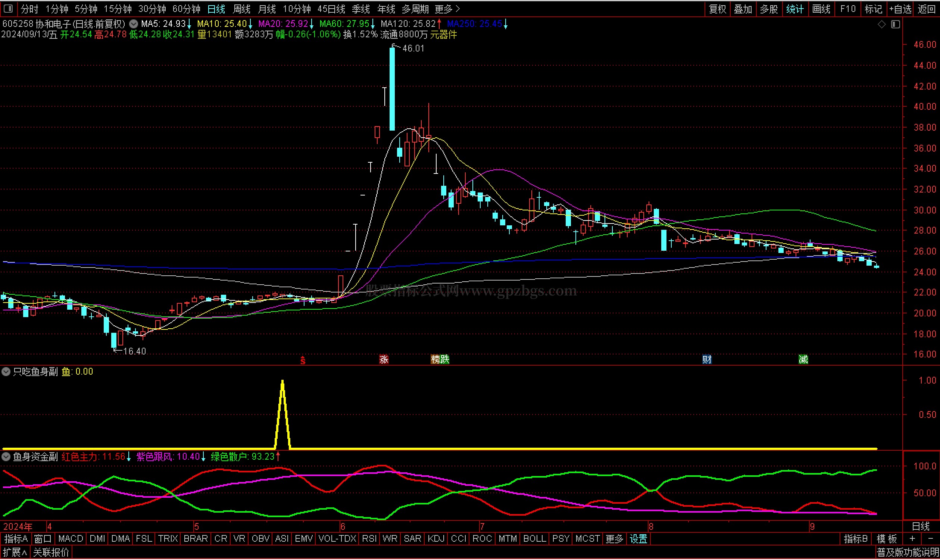Screen dimensions: 940x560
Task: Select the SAR indicator
Action: (412, 539)
